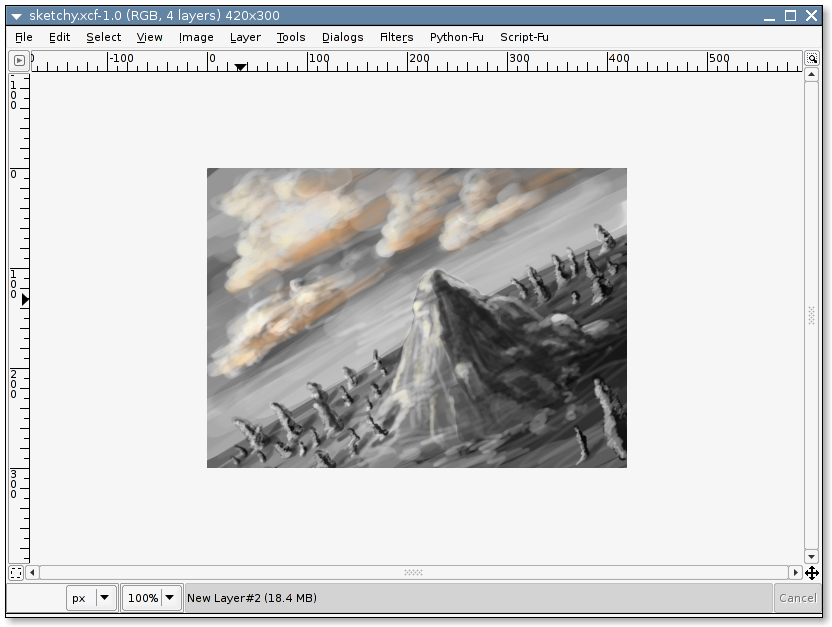832x627 pixels.
Task: Click the horizontal ruler at the 200 mark
Action: click(408, 62)
